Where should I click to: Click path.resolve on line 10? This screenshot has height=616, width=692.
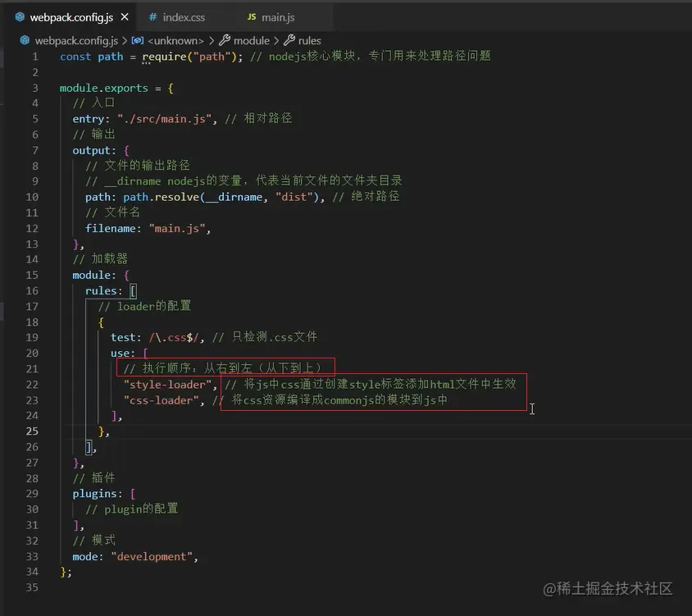click(x=161, y=197)
